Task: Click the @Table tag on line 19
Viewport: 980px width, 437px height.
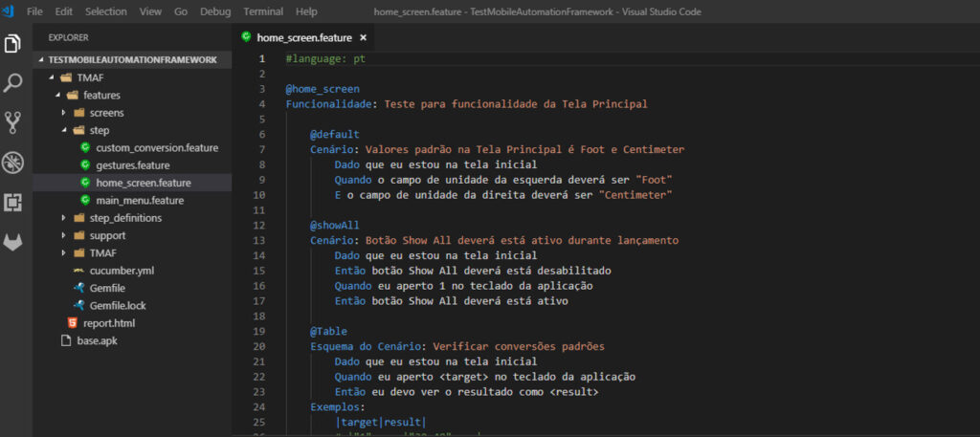Action: 329,331
